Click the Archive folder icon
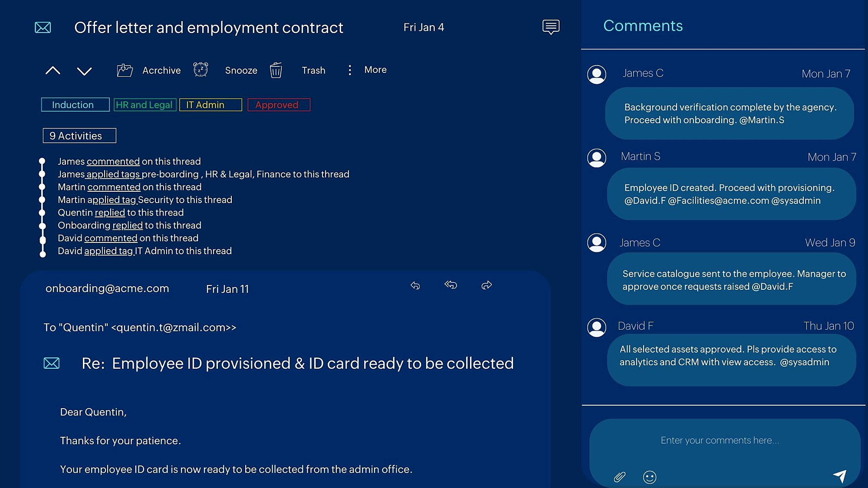The image size is (868, 488). pyautogui.click(x=125, y=70)
